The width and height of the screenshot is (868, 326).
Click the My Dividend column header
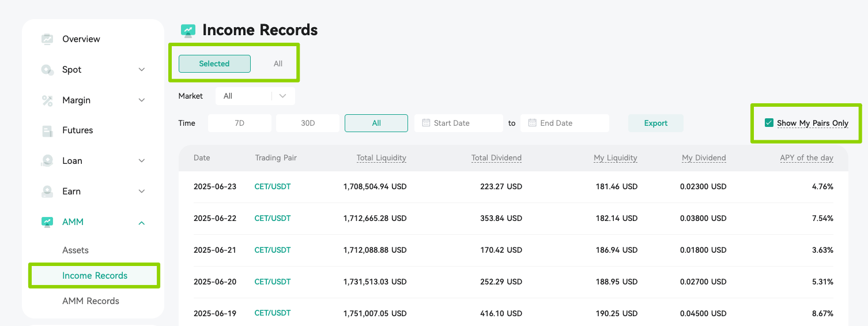704,158
